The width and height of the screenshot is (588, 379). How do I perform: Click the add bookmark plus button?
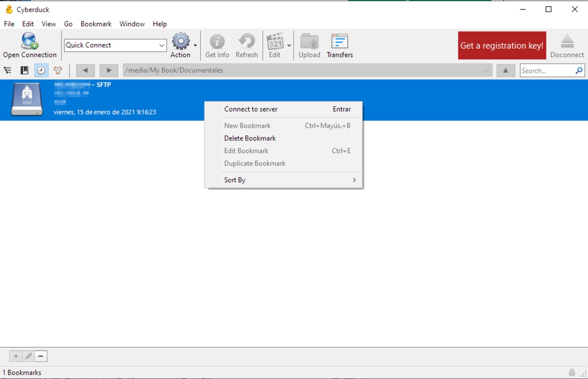16,356
